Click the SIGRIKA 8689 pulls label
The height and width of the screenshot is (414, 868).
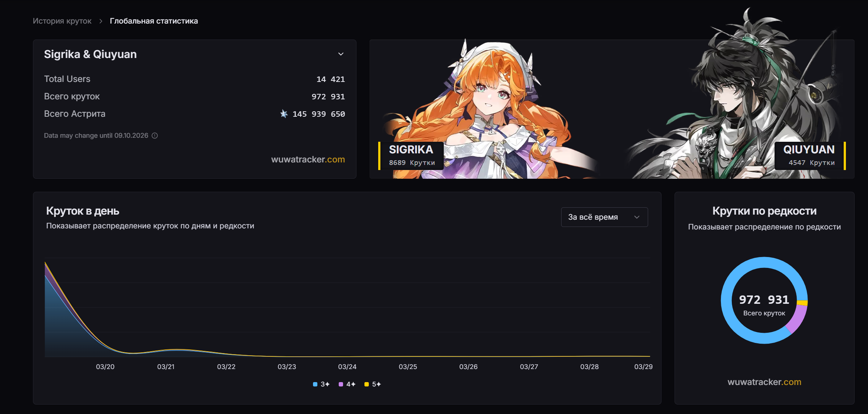coord(412,156)
